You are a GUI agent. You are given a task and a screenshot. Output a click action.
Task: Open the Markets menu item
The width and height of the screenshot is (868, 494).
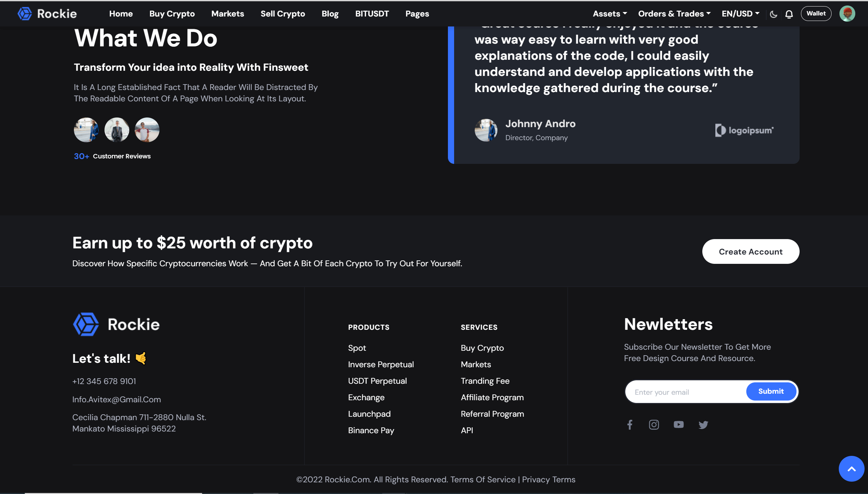coord(228,13)
